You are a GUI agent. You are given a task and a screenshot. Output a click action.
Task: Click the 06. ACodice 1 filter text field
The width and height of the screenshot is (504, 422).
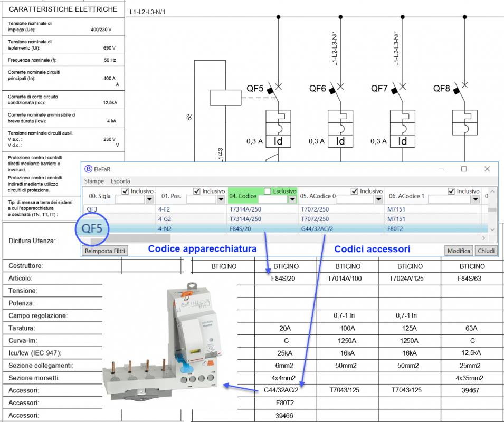click(x=450, y=199)
